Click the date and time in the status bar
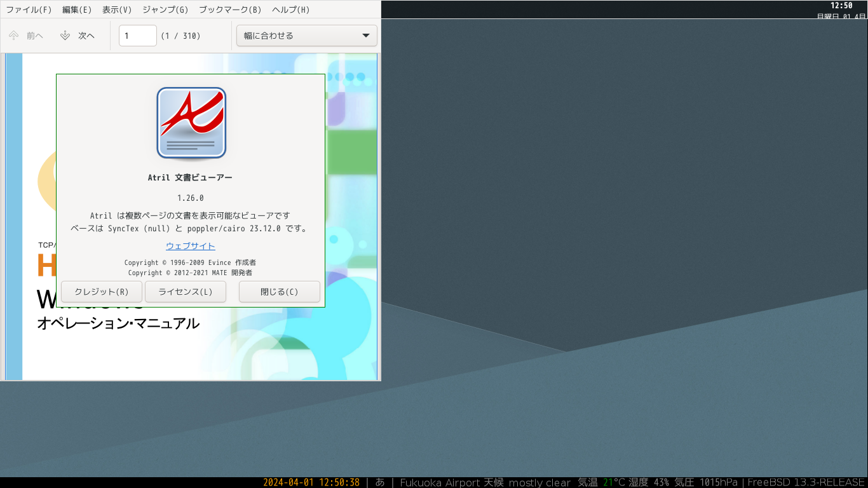This screenshot has width=868, height=488. coord(311,482)
